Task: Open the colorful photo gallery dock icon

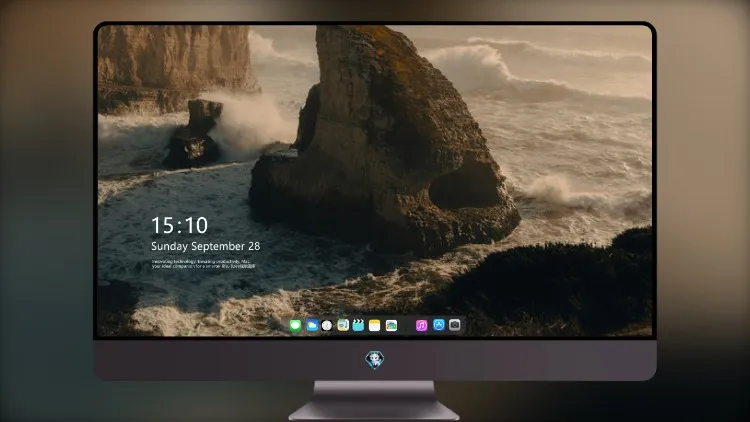Action: pyautogui.click(x=391, y=326)
